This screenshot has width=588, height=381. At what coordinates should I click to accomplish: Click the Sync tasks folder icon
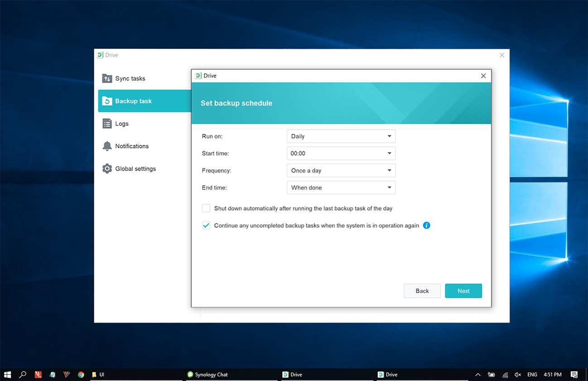[107, 78]
